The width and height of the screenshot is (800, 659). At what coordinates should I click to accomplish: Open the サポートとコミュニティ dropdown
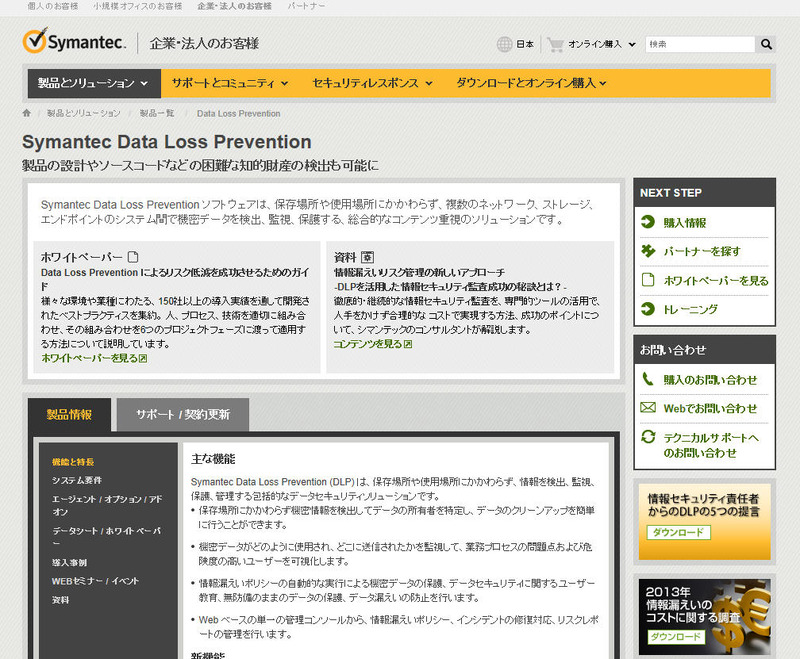[229, 83]
